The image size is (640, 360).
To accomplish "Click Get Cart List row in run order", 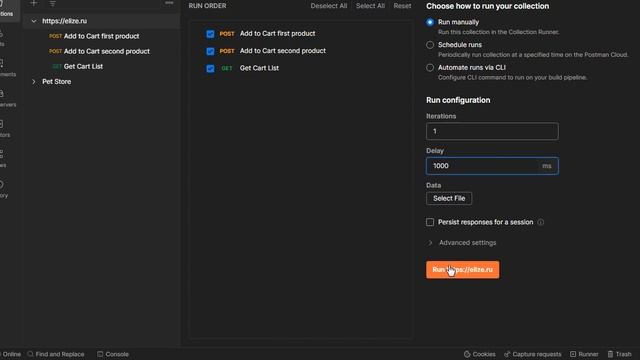I will pyautogui.click(x=301, y=68).
